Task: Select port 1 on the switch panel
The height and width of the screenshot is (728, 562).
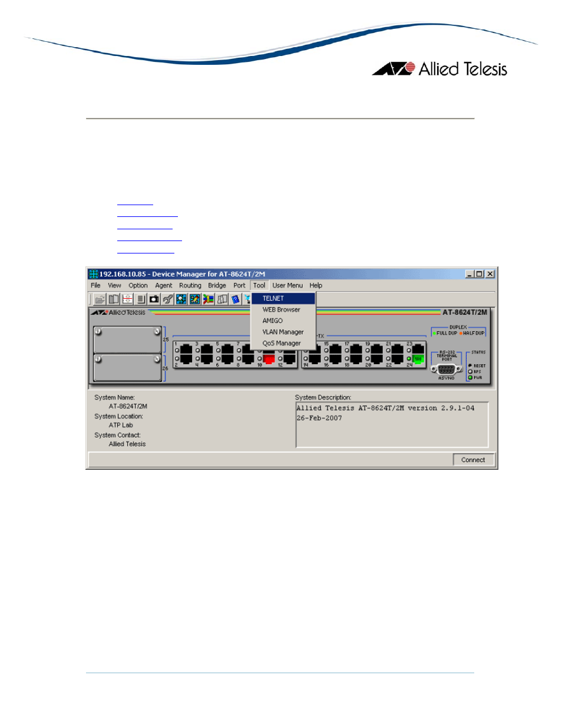Action: [x=186, y=349]
